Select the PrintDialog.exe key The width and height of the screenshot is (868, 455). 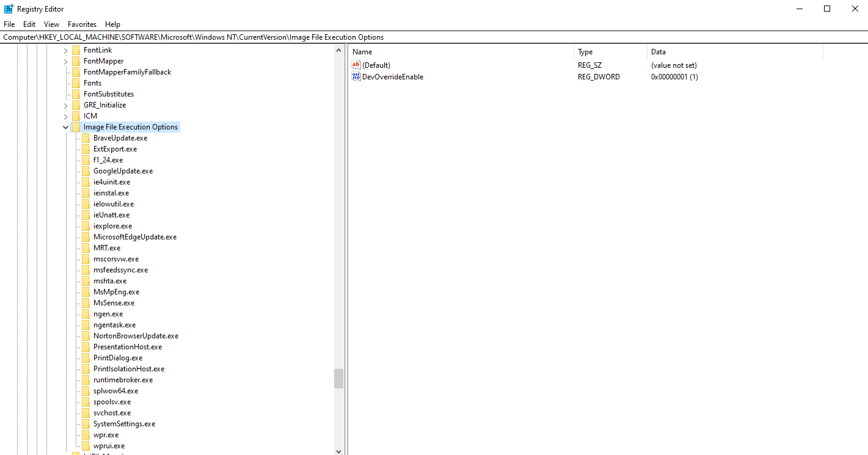tap(118, 358)
